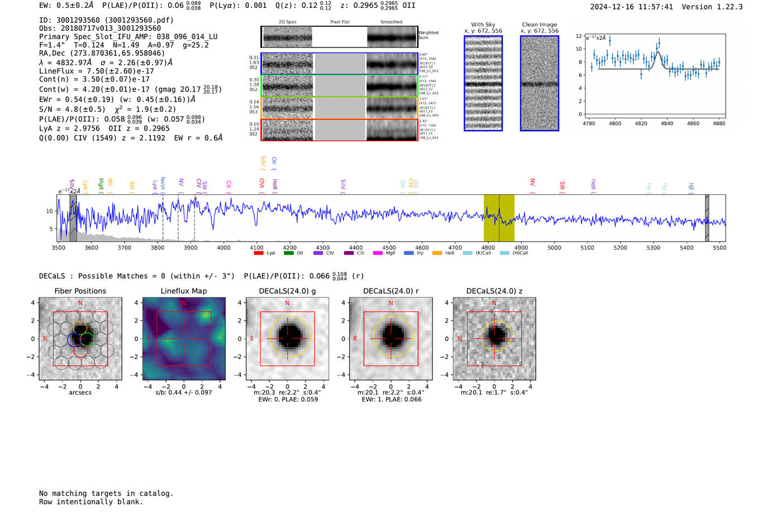The width and height of the screenshot is (782, 532).
Task: Click the yellow highlighted band in the spectrum
Action: [499, 218]
